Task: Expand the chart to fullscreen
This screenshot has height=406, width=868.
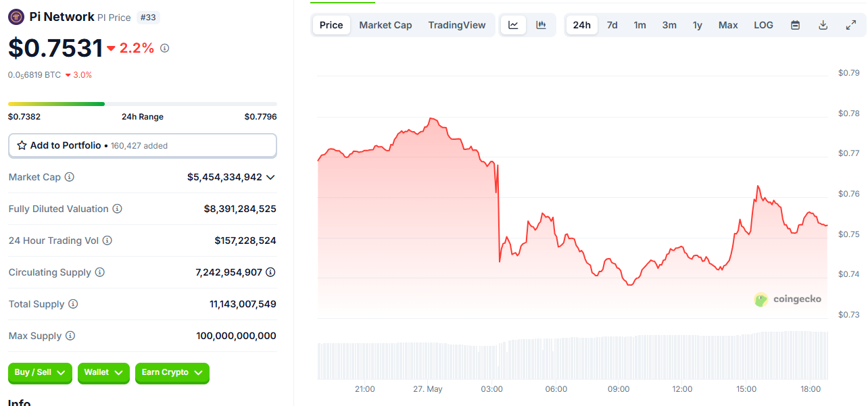Action: (x=851, y=25)
